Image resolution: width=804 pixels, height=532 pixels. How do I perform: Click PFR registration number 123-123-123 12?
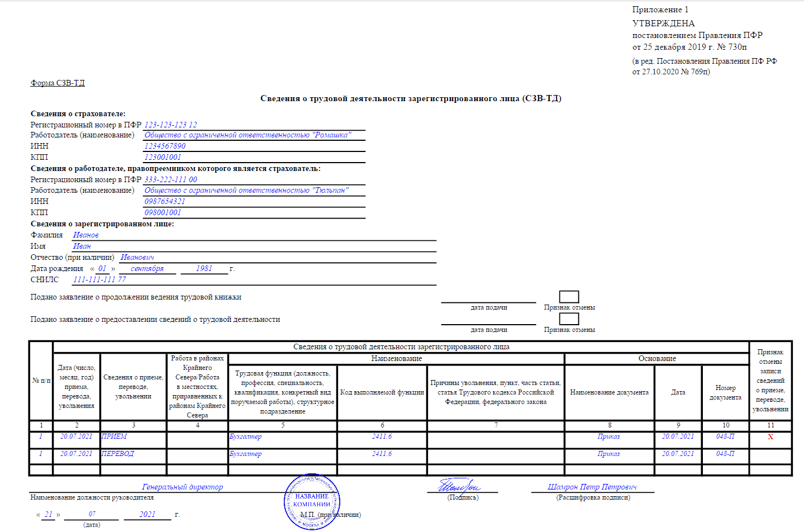tap(170, 125)
